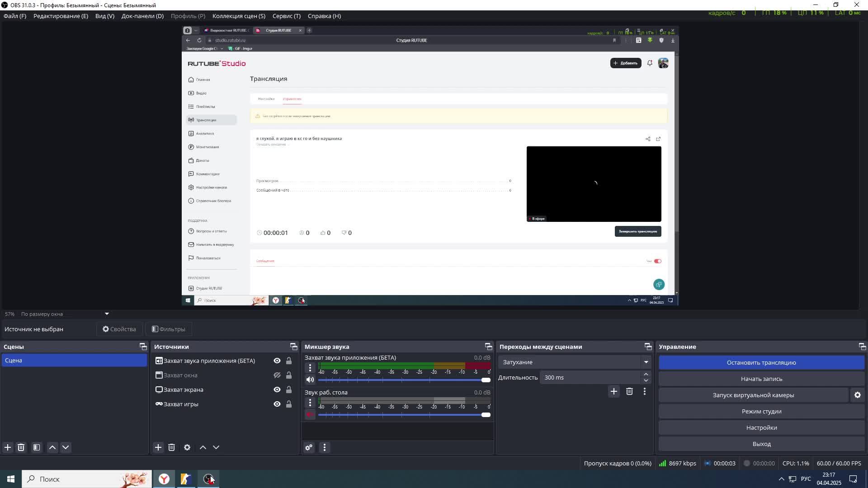The height and width of the screenshot is (488, 868).
Task: Unmute the Звук раб. стола channel
Action: coord(310,414)
